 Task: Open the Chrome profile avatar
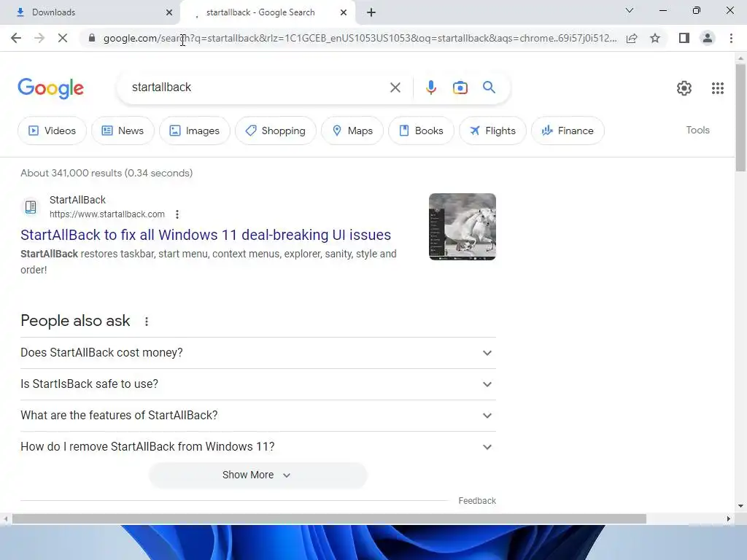click(x=708, y=38)
